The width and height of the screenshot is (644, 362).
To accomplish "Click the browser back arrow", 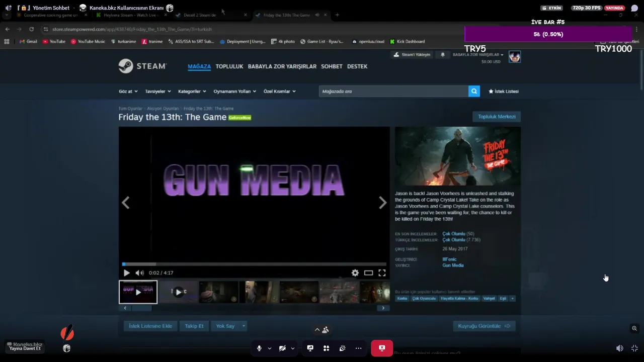I will click(x=7, y=29).
